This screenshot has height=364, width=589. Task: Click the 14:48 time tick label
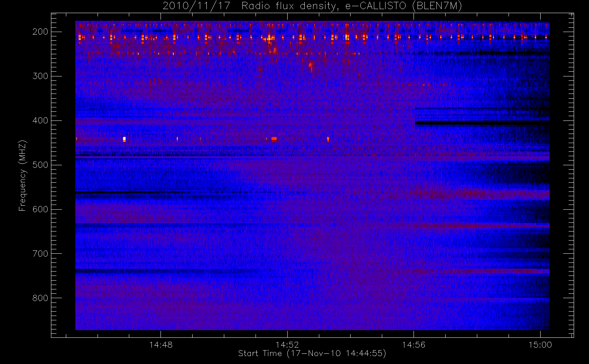click(x=161, y=345)
